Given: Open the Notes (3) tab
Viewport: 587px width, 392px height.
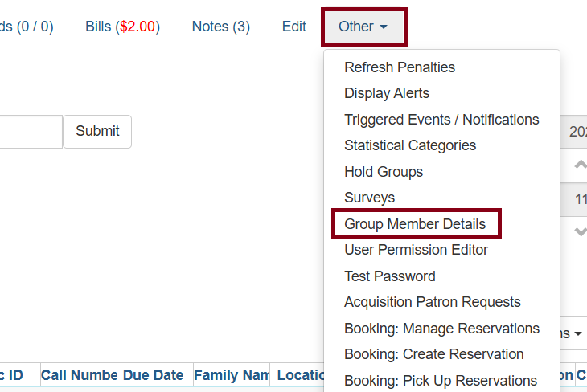Looking at the screenshot, I should pyautogui.click(x=220, y=27).
